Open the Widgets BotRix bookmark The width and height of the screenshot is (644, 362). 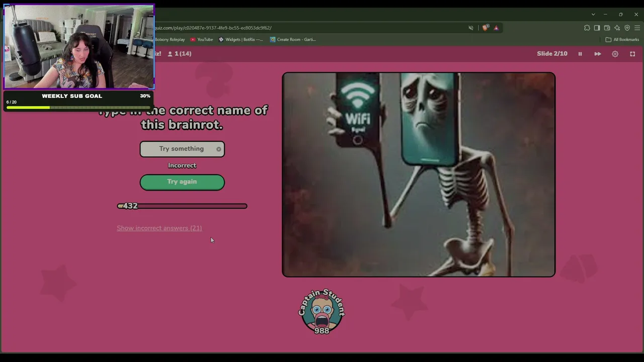[x=240, y=39]
